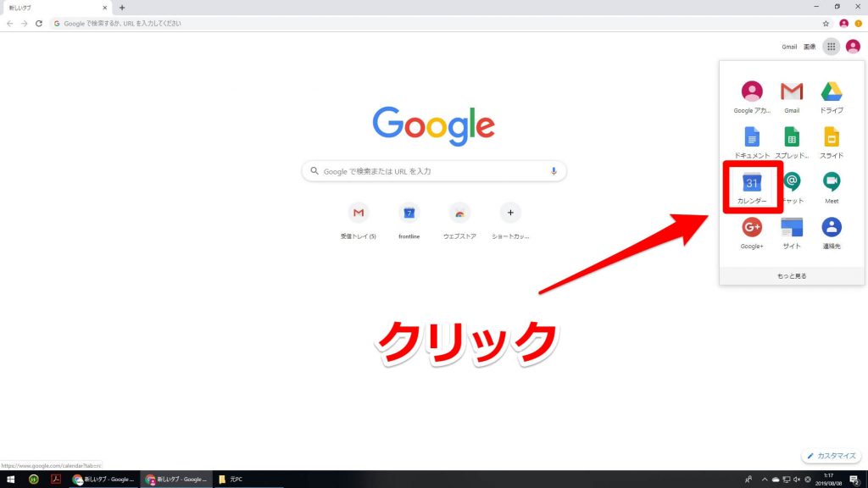Image resolution: width=868 pixels, height=488 pixels.
Task: Open the カスタマイズ (Customize) button
Action: 832,456
